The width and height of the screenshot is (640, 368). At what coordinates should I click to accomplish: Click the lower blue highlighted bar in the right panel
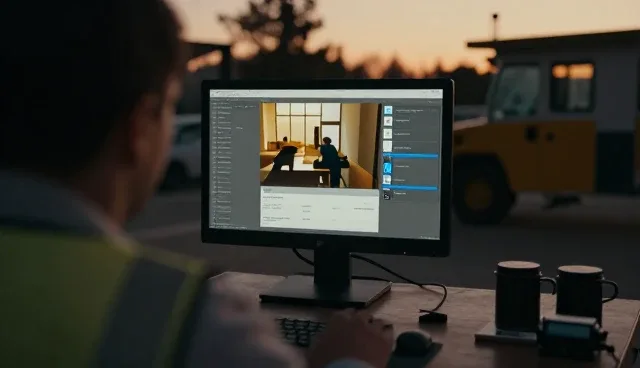coord(410,188)
